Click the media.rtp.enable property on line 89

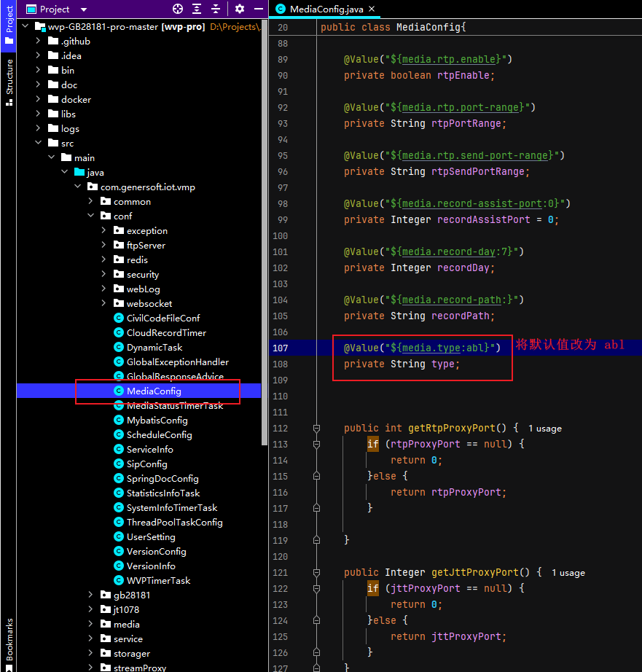pyautogui.click(x=449, y=59)
